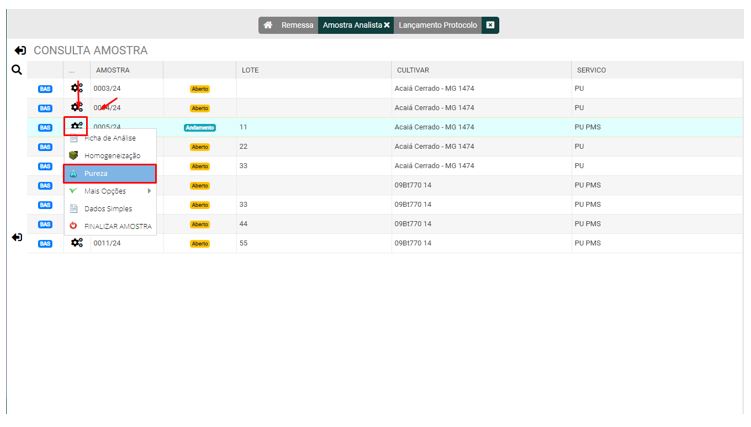This screenshot has width=751, height=427.
Task: Select Pureza from the context menu
Action: (110, 173)
